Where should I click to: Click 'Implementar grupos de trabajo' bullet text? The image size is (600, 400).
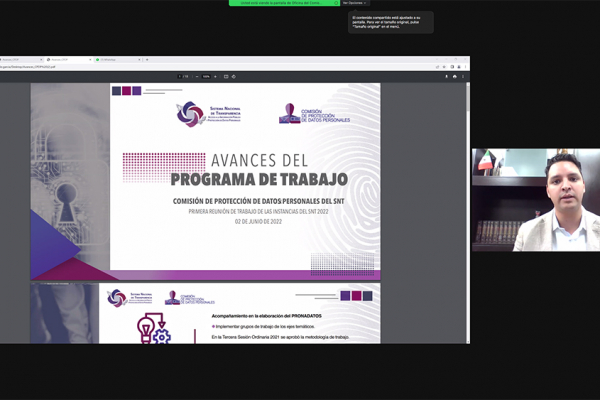[x=265, y=327]
